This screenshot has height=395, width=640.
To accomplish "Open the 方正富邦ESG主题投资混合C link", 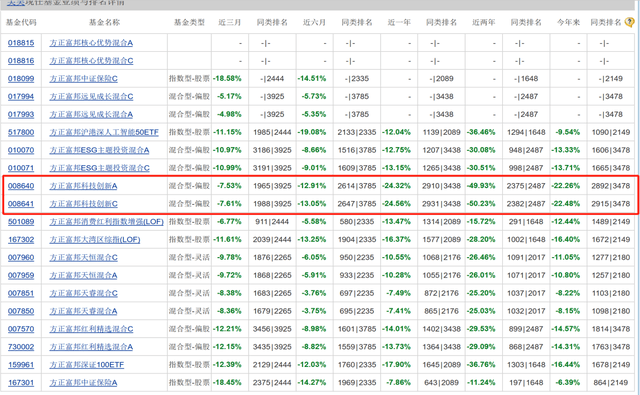I will (99, 168).
